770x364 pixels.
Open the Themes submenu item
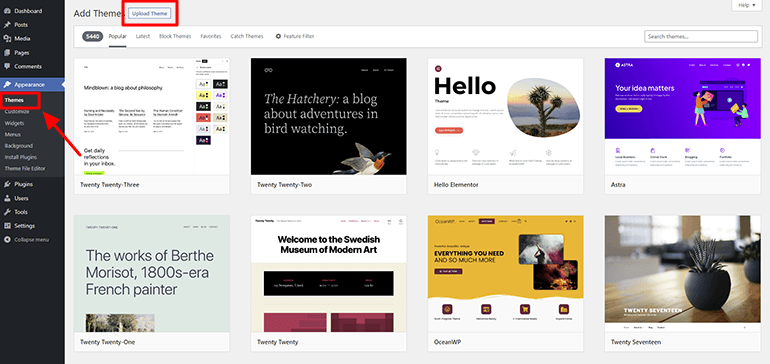pos(14,100)
